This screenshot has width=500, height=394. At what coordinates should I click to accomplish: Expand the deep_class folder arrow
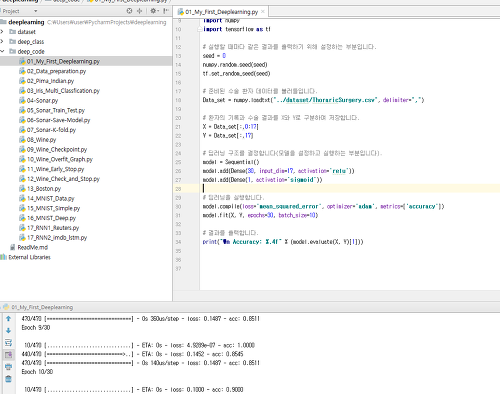pos(2,42)
